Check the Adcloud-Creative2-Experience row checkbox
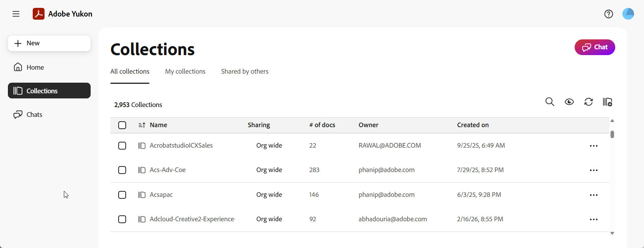644x248 pixels. click(122, 219)
